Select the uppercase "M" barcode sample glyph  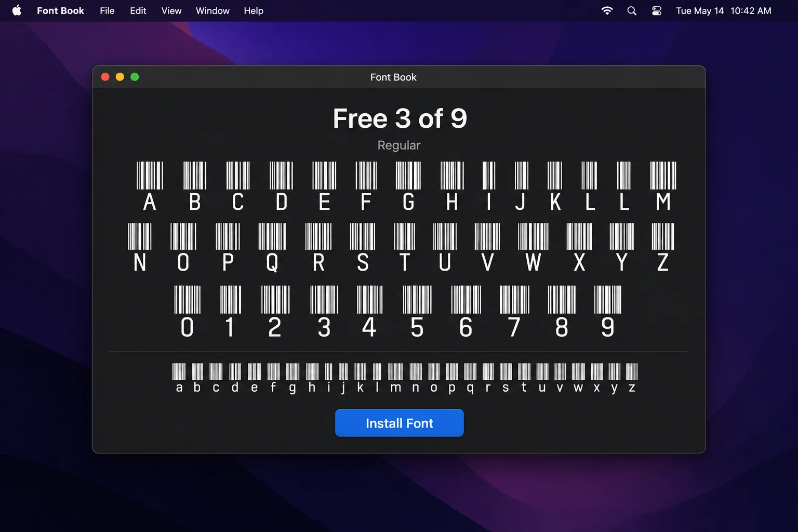click(x=663, y=186)
